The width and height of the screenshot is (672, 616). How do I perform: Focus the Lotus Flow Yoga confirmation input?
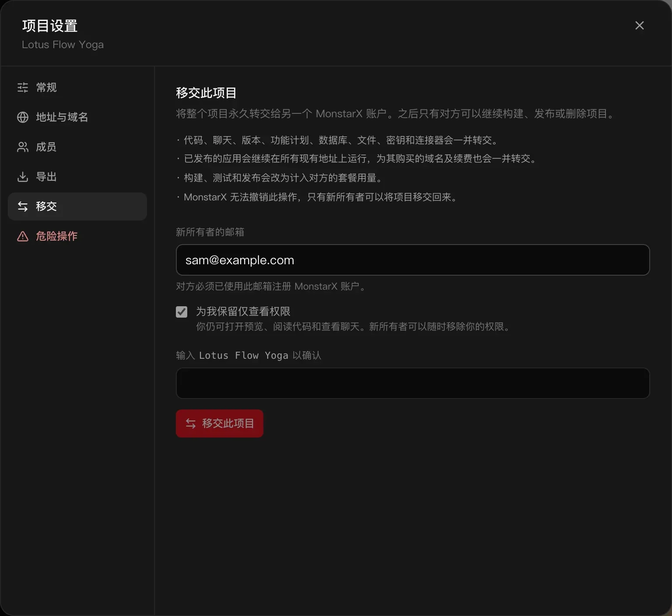pyautogui.click(x=413, y=383)
